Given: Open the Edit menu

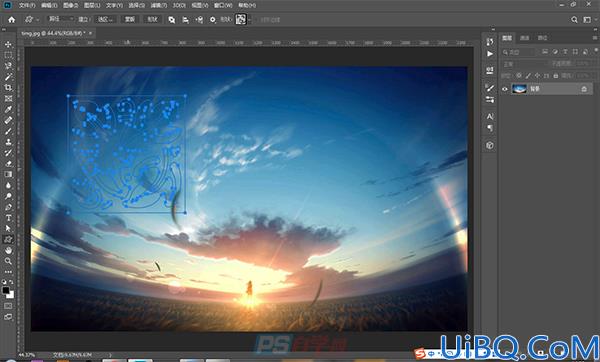Looking at the screenshot, I should pyautogui.click(x=49, y=5).
